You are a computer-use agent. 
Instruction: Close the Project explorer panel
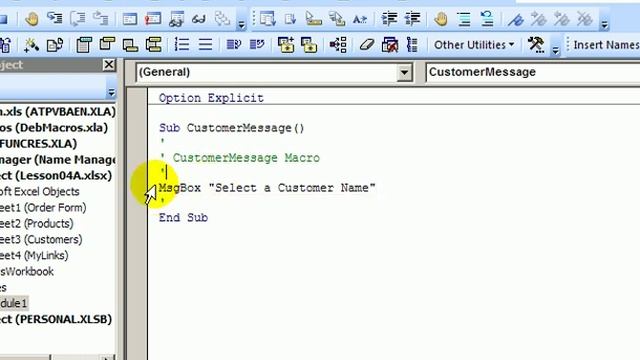109,65
